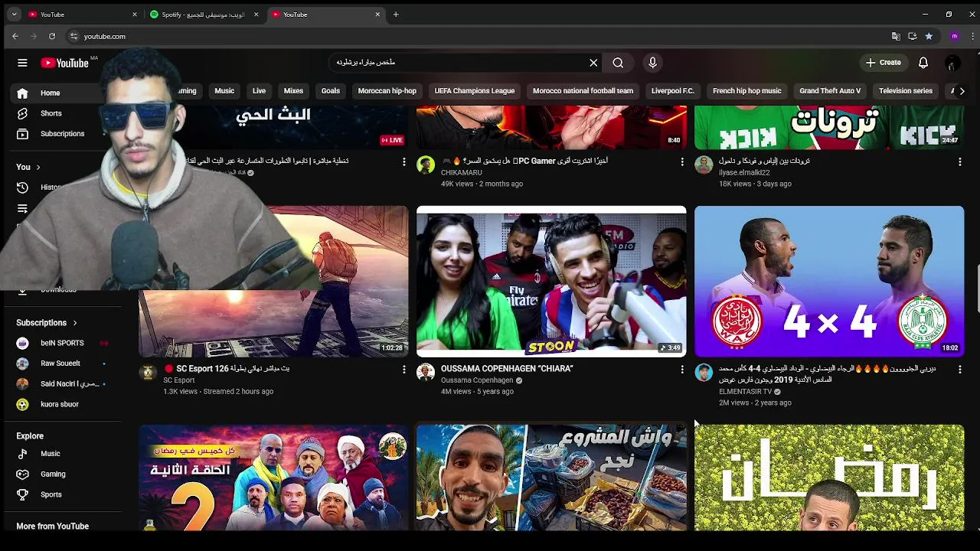Open the YouTube account avatar menu

click(x=952, y=63)
